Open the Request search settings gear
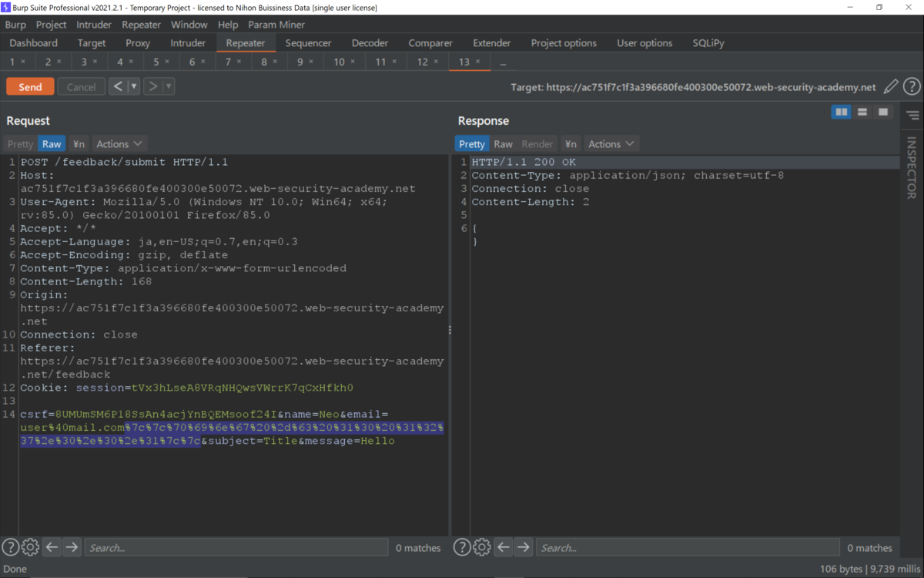Screen dimensions: 924x578 (30, 547)
